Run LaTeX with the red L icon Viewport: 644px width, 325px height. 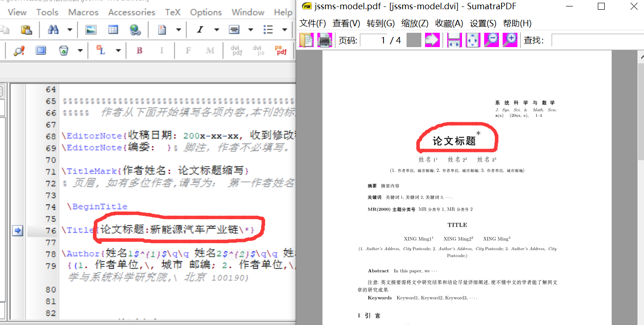tap(101, 50)
